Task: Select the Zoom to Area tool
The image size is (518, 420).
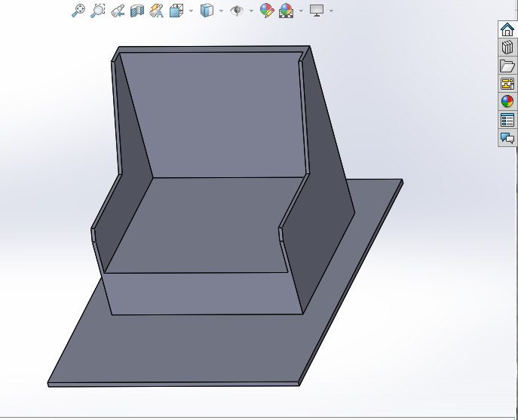Action: (x=98, y=11)
